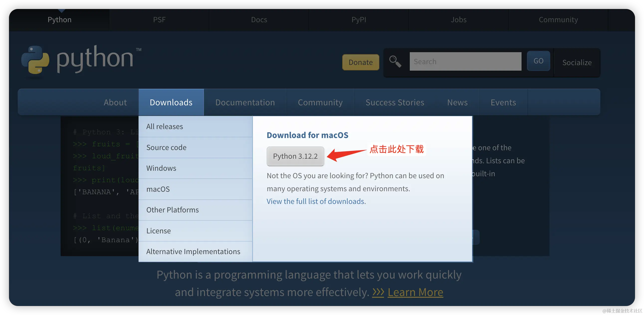Image resolution: width=644 pixels, height=315 pixels.
Task: Select Source code in Downloads menu
Action: (195, 147)
